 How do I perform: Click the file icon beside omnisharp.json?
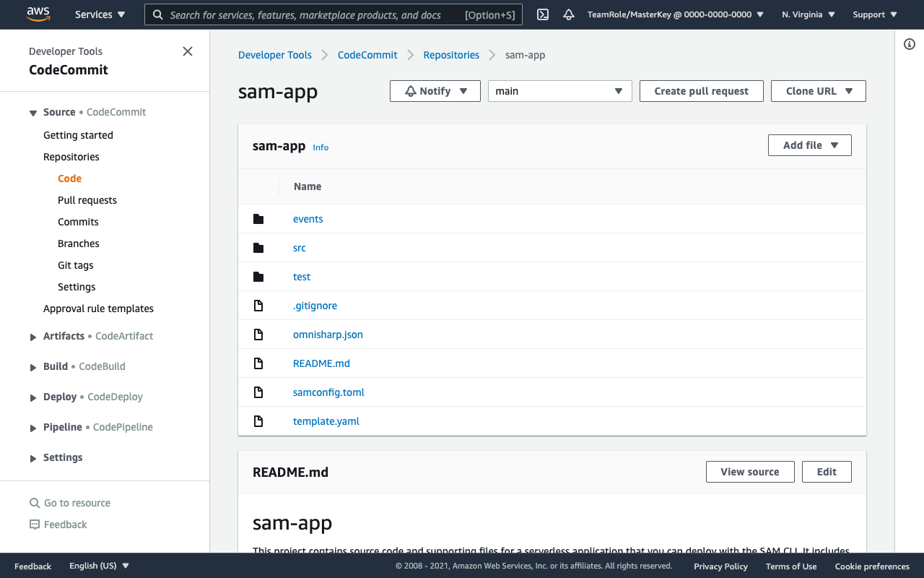coord(258,335)
